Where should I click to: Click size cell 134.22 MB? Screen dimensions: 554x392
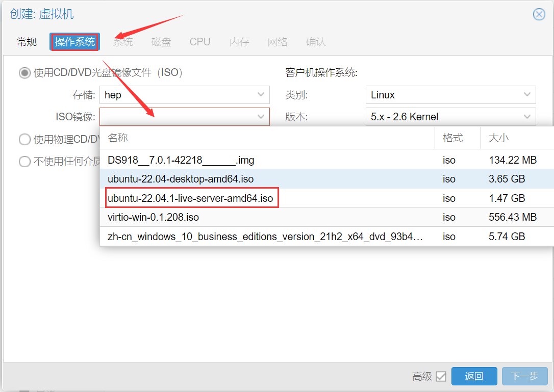pos(513,160)
